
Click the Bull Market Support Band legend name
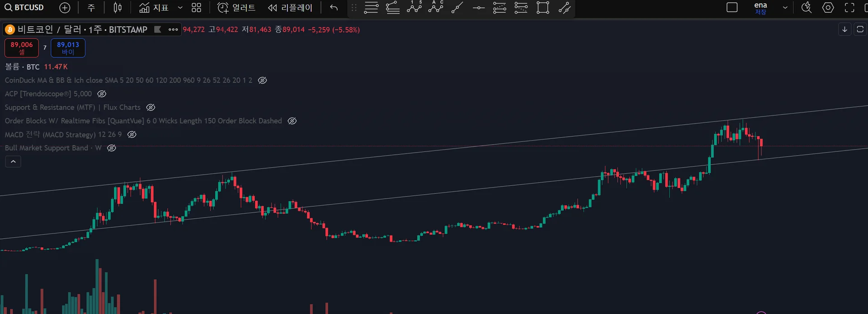pos(53,148)
